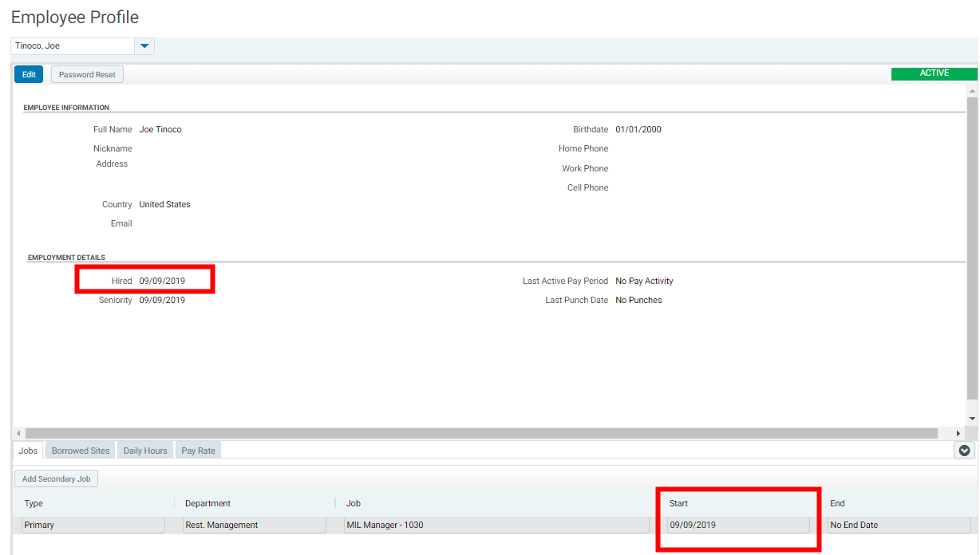Collapse panel with round chevron icon

click(x=964, y=451)
